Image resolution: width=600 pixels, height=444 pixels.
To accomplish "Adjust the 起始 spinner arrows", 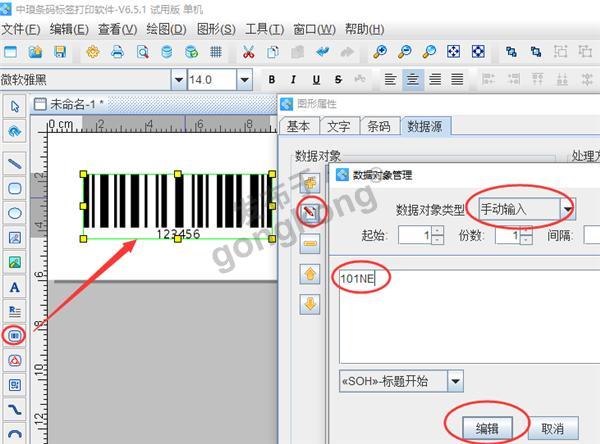I will click(438, 235).
